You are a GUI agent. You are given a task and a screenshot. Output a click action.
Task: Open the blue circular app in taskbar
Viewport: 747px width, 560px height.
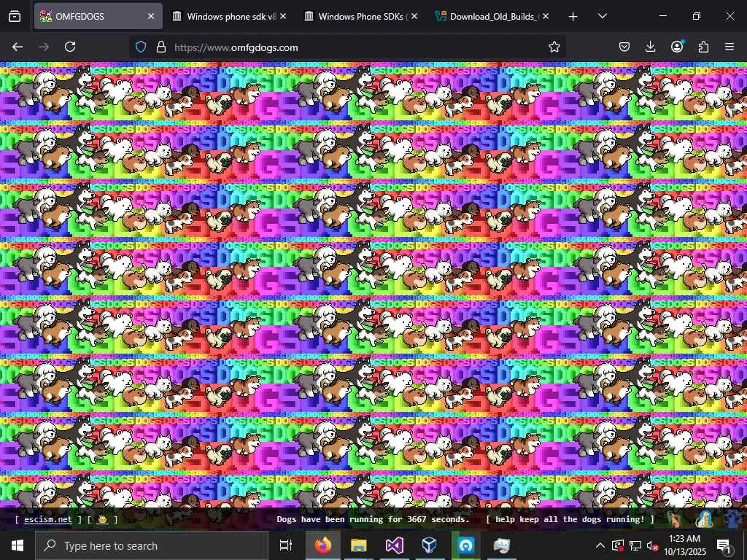point(465,545)
